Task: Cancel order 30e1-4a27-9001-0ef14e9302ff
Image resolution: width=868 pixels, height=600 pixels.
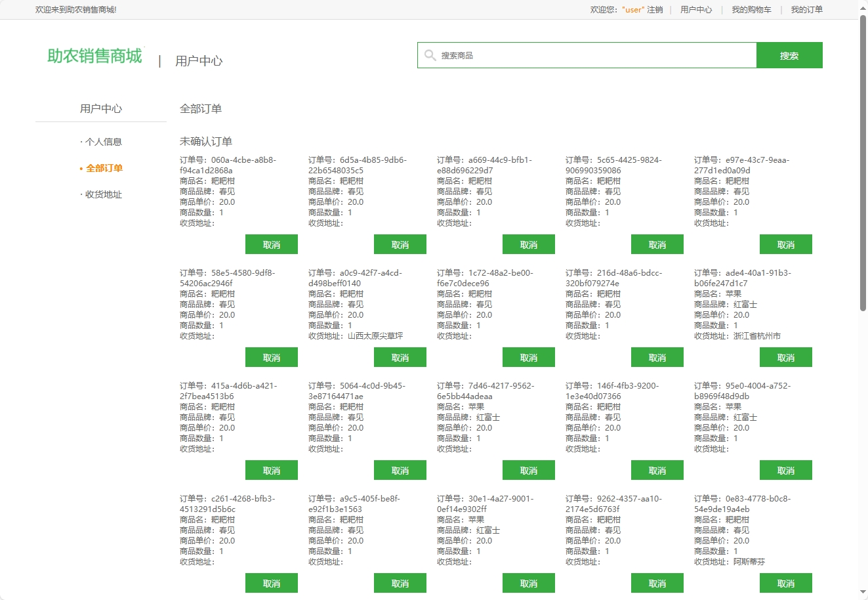Action: [528, 583]
